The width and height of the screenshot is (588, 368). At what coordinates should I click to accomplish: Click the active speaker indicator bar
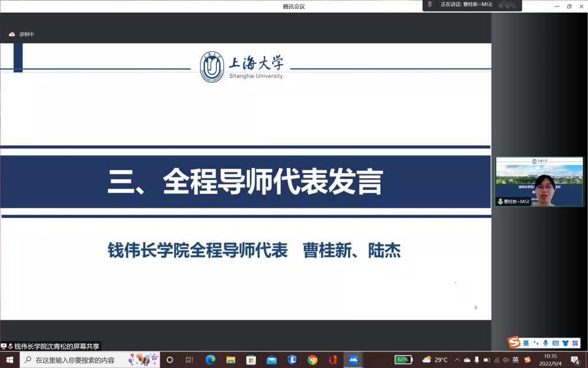(x=472, y=5)
